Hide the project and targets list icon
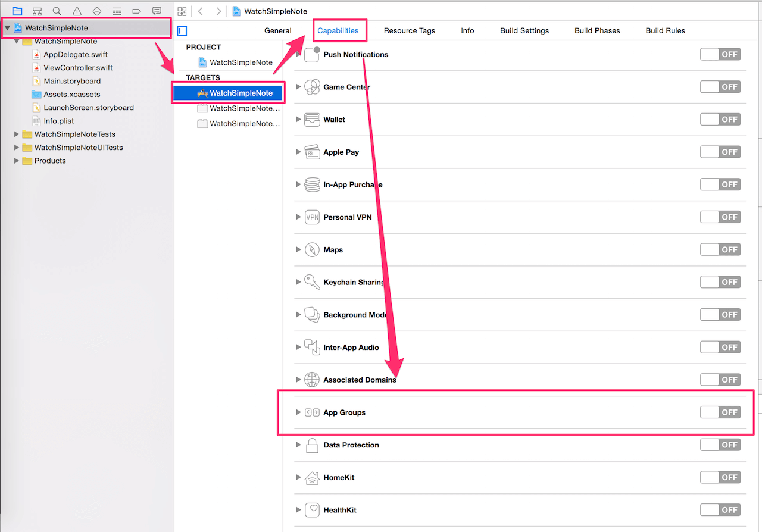Viewport: 762px width, 532px height. (x=182, y=31)
